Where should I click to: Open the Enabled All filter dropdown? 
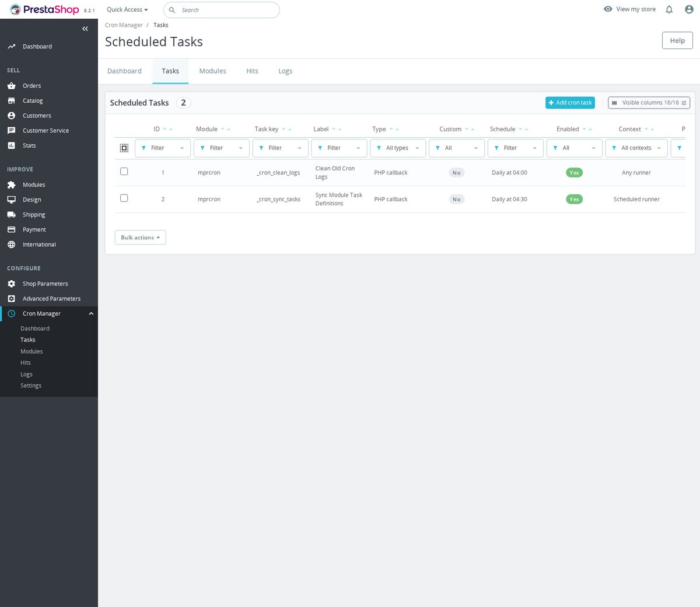(575, 148)
